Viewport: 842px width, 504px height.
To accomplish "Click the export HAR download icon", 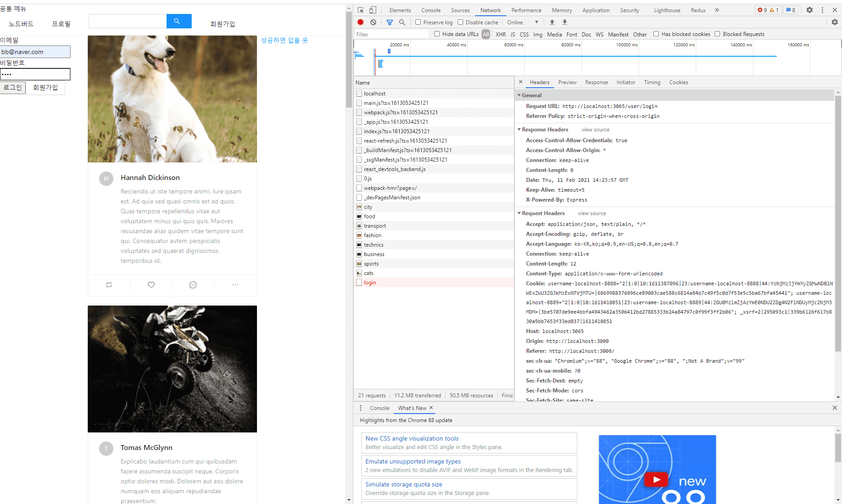I will (565, 22).
